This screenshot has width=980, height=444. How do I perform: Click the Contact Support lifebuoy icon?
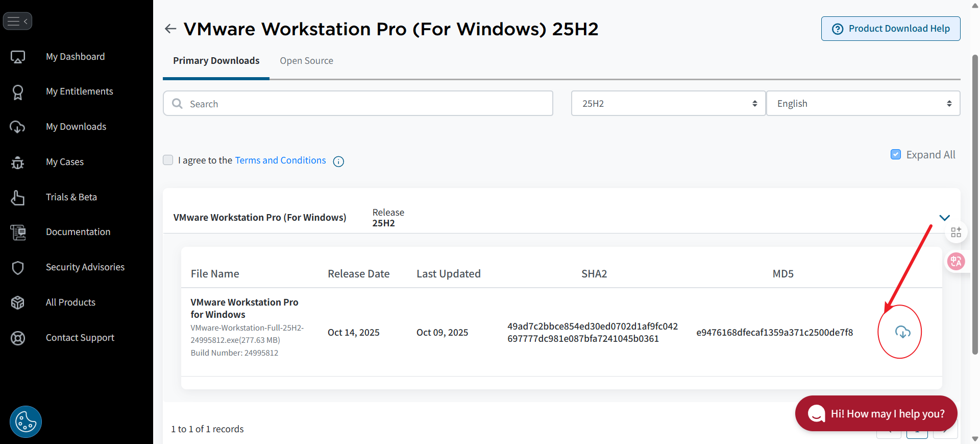pyautogui.click(x=18, y=338)
